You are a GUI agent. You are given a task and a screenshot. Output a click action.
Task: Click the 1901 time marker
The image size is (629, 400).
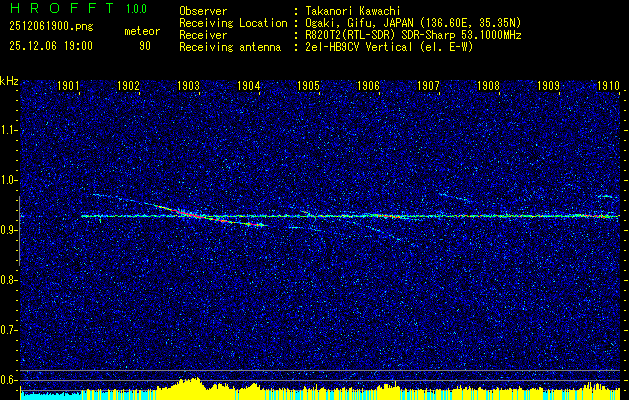point(68,85)
